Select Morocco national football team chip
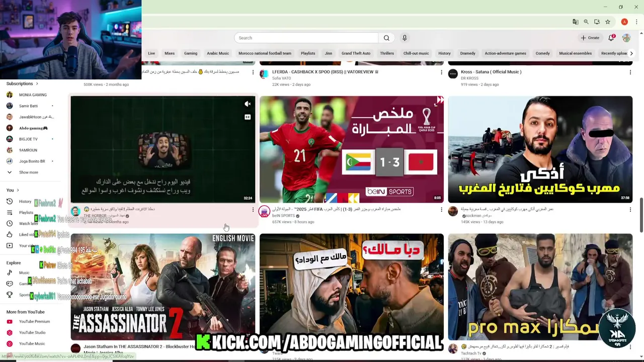The image size is (644, 362). point(265,53)
